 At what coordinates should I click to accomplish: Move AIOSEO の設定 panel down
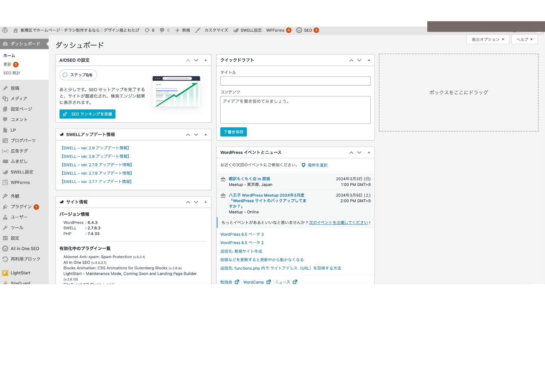tap(196, 60)
